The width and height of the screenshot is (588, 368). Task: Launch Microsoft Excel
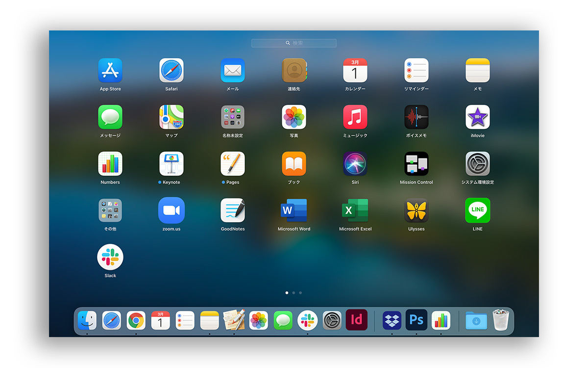355,210
